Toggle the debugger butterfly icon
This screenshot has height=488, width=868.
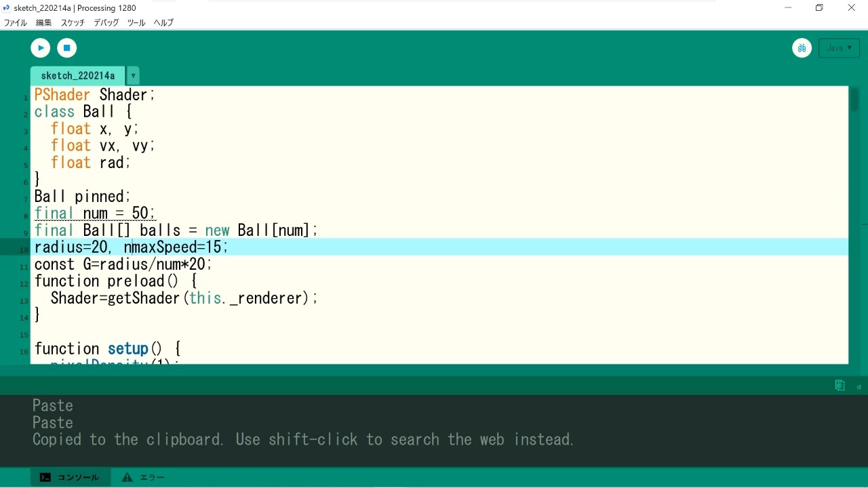[x=802, y=48]
